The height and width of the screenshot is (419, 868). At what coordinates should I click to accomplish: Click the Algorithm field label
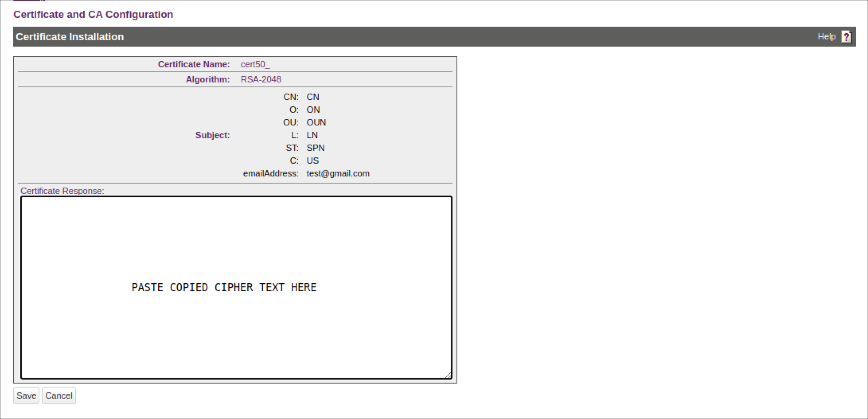tap(207, 79)
